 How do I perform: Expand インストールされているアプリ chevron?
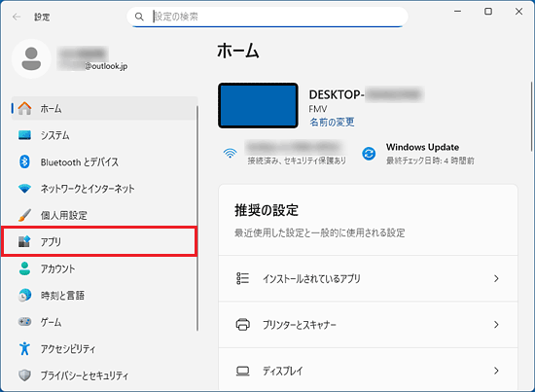[496, 278]
